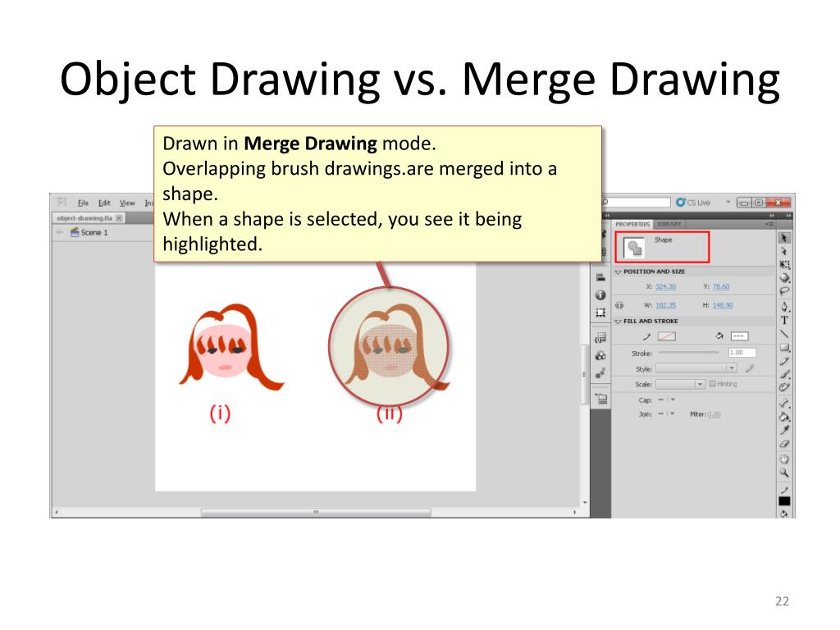Select the Deco tool
840x630 pixels.
pos(784,387)
